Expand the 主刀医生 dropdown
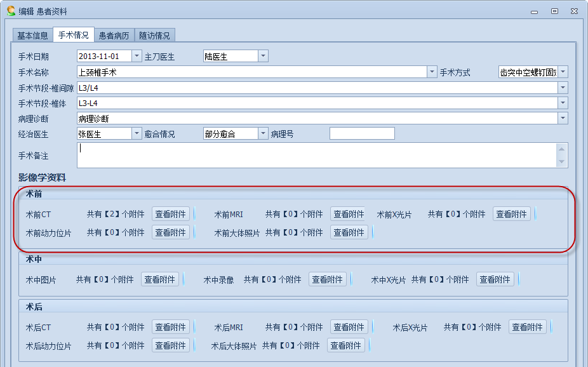Screen dimensions: 588x367 [264, 57]
